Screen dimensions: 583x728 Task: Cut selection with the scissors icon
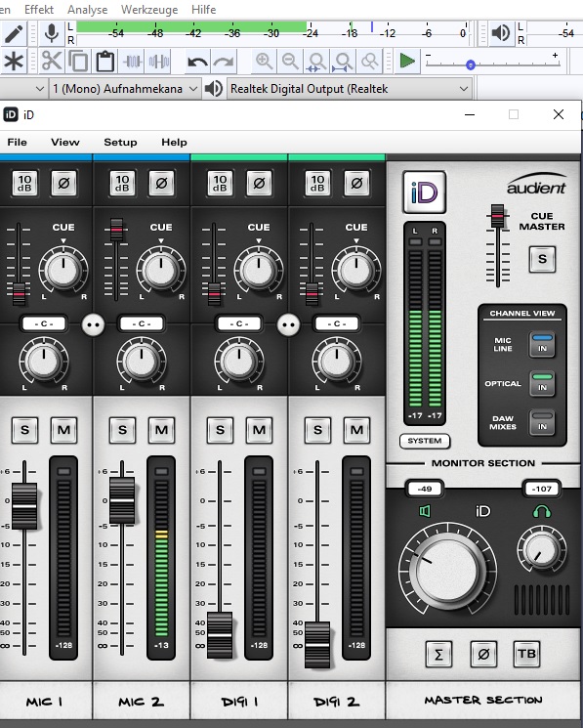pos(52,61)
